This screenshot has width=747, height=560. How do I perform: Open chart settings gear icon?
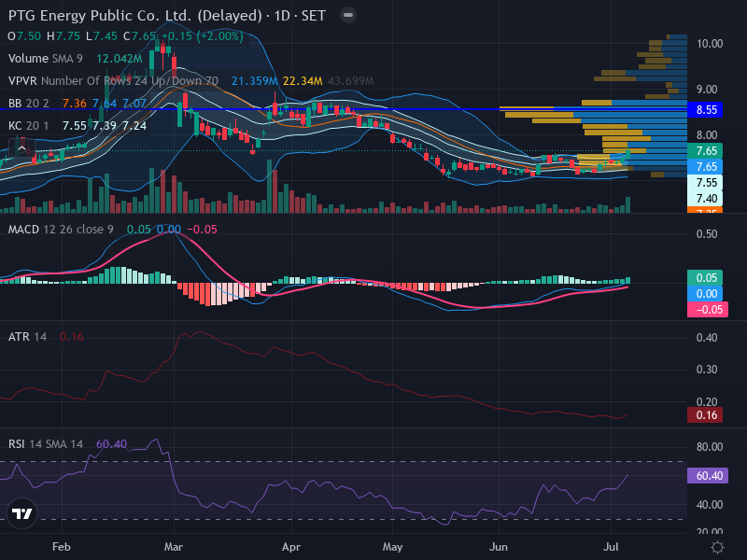717,547
